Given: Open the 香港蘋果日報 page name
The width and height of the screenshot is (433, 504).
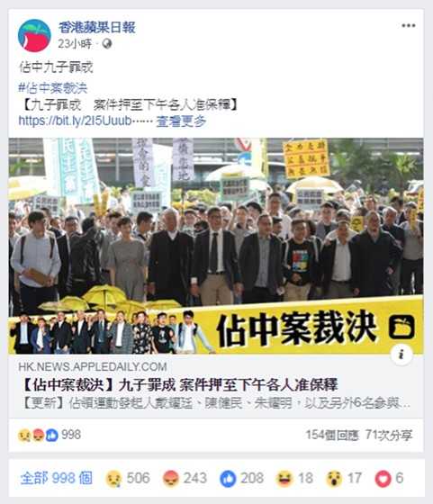Looking at the screenshot, I should tap(97, 28).
